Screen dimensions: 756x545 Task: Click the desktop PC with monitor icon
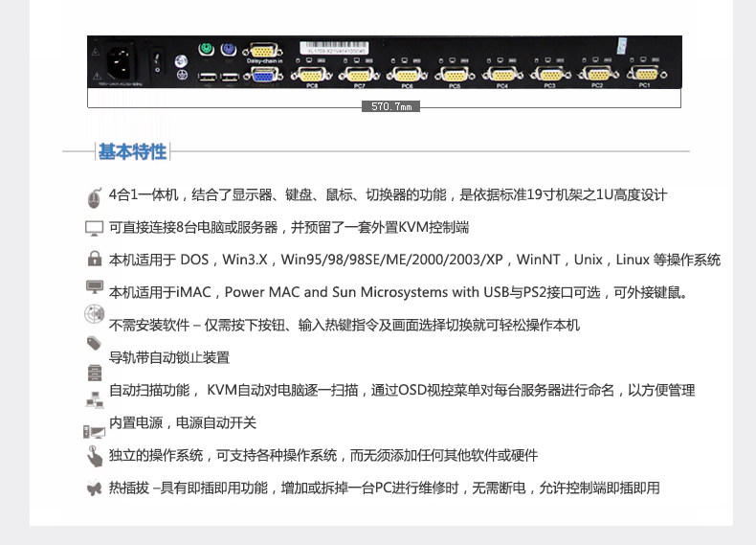click(94, 432)
